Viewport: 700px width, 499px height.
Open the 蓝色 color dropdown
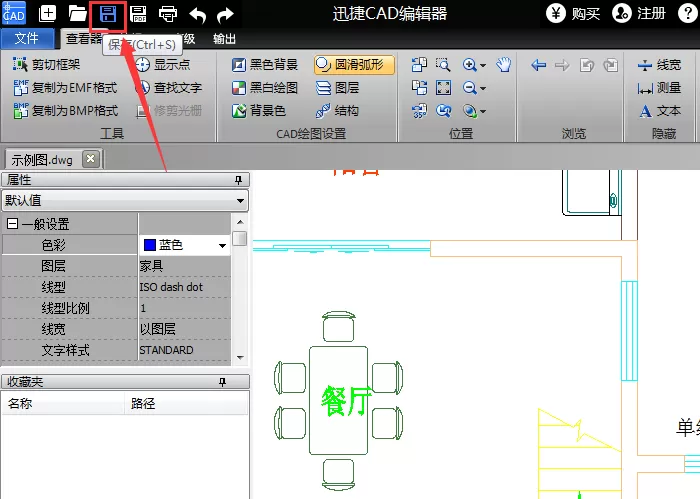(x=222, y=245)
